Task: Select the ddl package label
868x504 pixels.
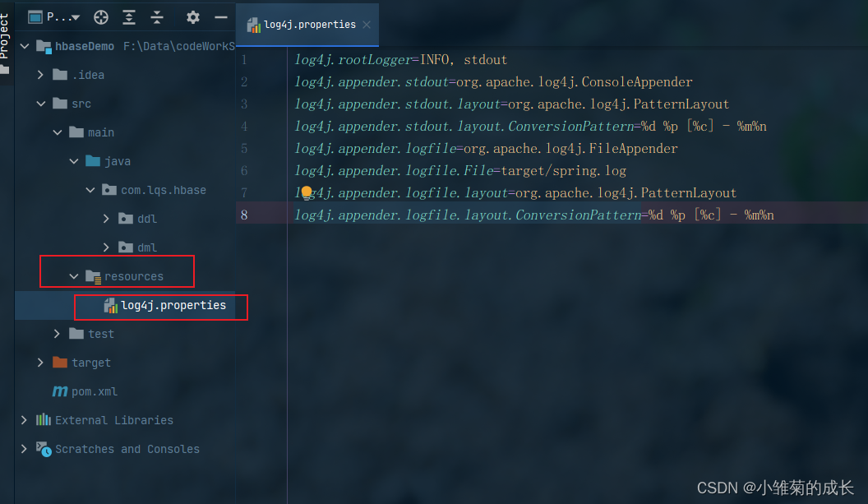Action: (147, 219)
